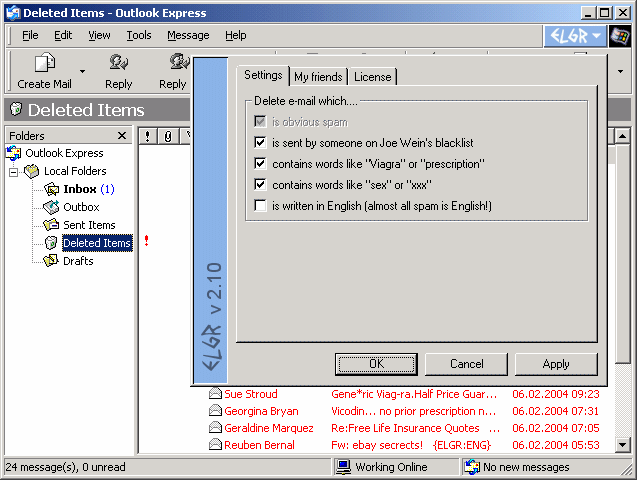Switch to the My friends tab
The height and width of the screenshot is (480, 637).
pyautogui.click(x=318, y=77)
